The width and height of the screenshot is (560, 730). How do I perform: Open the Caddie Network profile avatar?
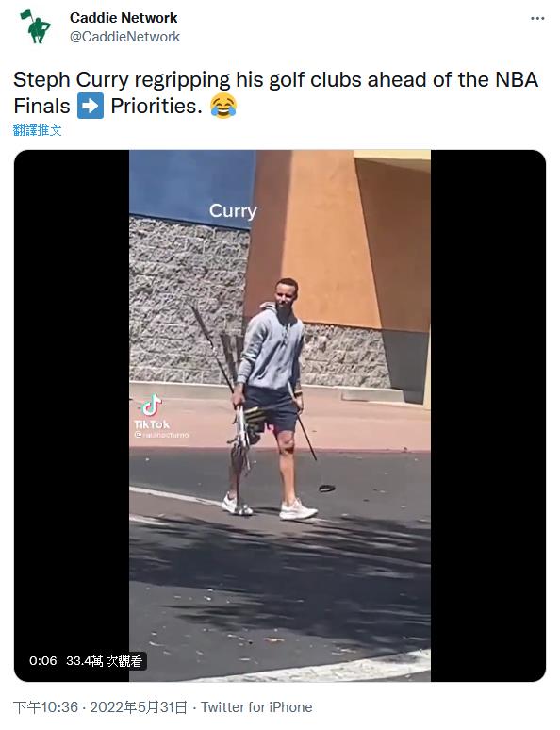[x=35, y=26]
